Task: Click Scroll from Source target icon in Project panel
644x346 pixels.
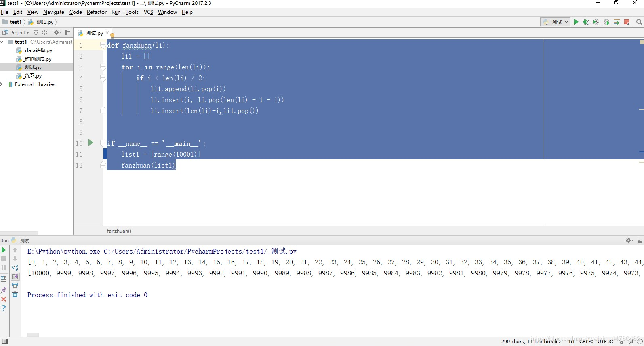Action: pyautogui.click(x=36, y=32)
